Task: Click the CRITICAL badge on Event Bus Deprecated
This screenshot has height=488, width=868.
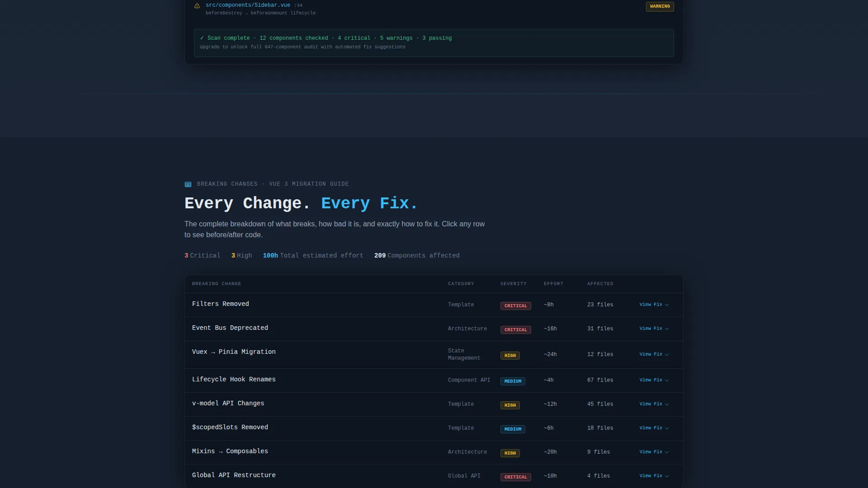Action: click(515, 330)
